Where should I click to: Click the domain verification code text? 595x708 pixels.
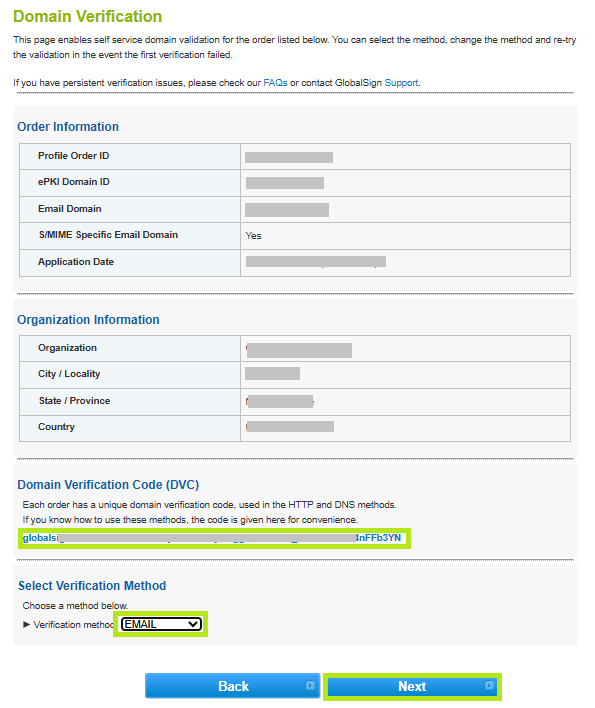pos(212,537)
